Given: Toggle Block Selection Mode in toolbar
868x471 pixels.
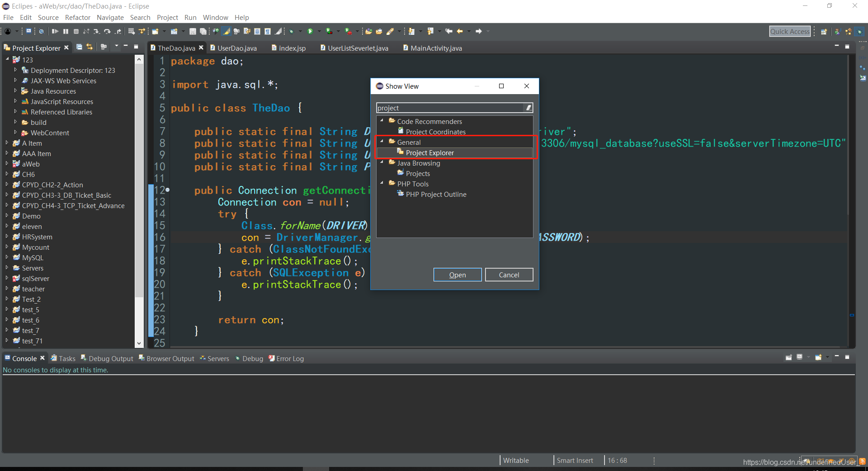Looking at the screenshot, I should (257, 31).
